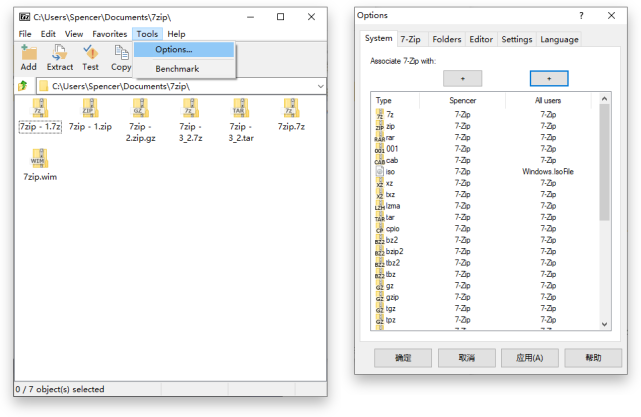This screenshot has height=417, width=641.
Task: Choose Options... from Tools menu
Action: click(x=184, y=49)
